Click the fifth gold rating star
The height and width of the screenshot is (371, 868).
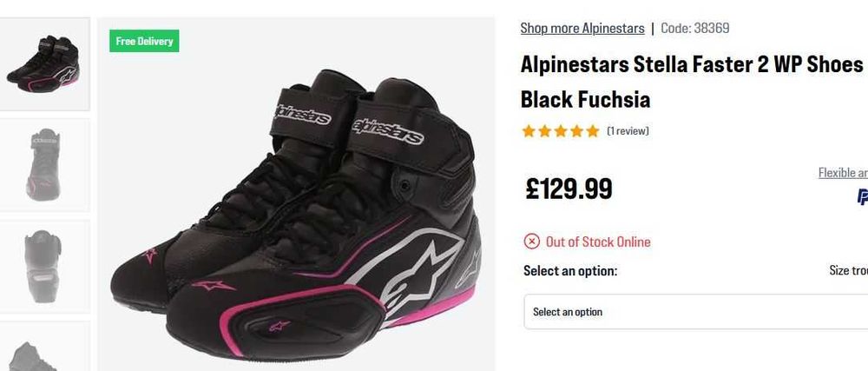(593, 131)
